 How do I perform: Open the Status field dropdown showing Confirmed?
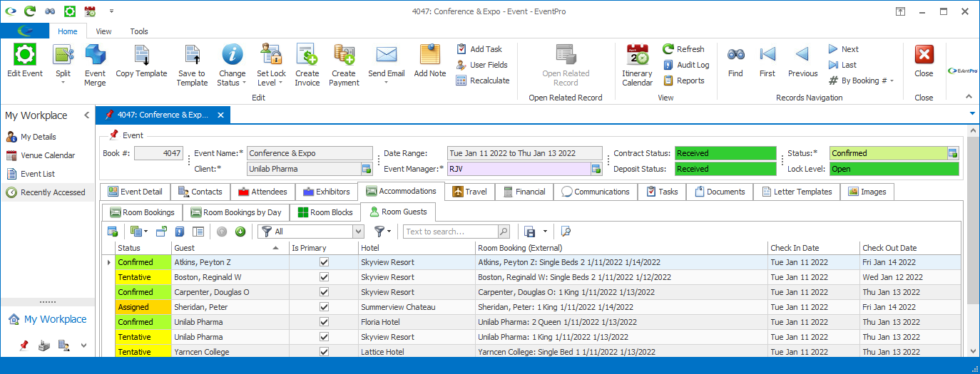coord(953,153)
